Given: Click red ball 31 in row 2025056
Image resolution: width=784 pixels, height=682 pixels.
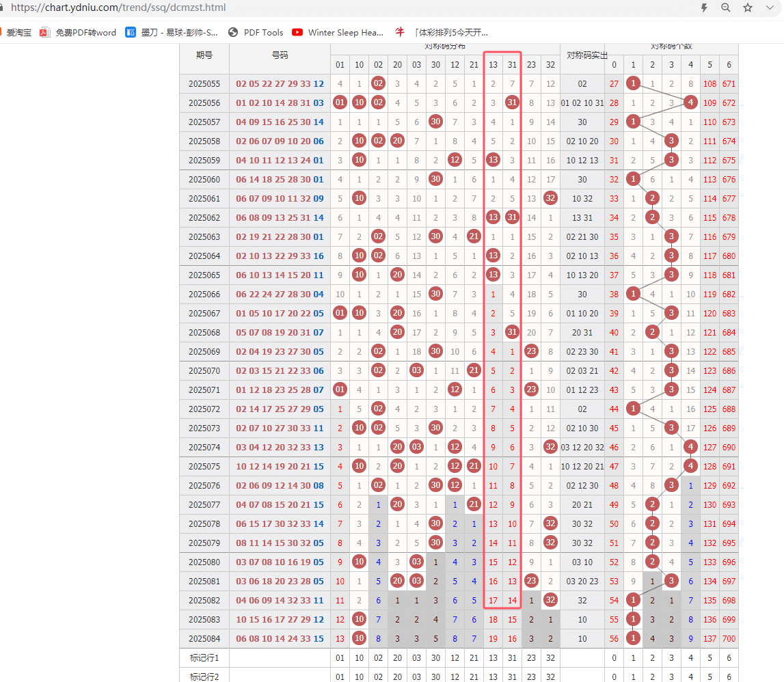Looking at the screenshot, I should tap(512, 103).
